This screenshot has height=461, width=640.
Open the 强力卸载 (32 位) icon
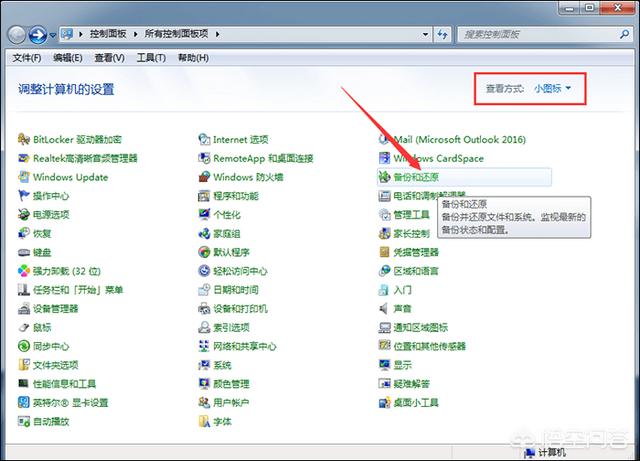coord(24,271)
